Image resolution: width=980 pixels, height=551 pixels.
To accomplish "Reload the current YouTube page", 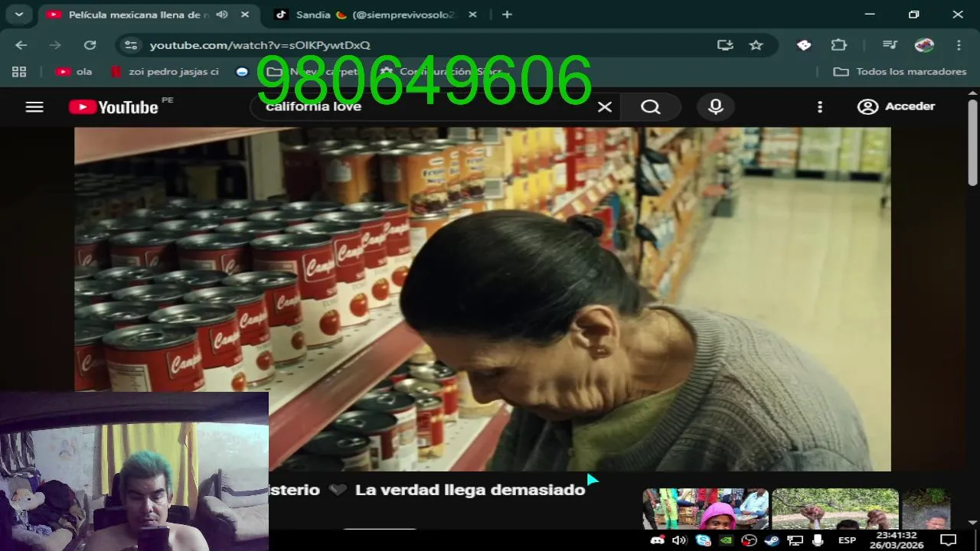I will pyautogui.click(x=90, y=45).
